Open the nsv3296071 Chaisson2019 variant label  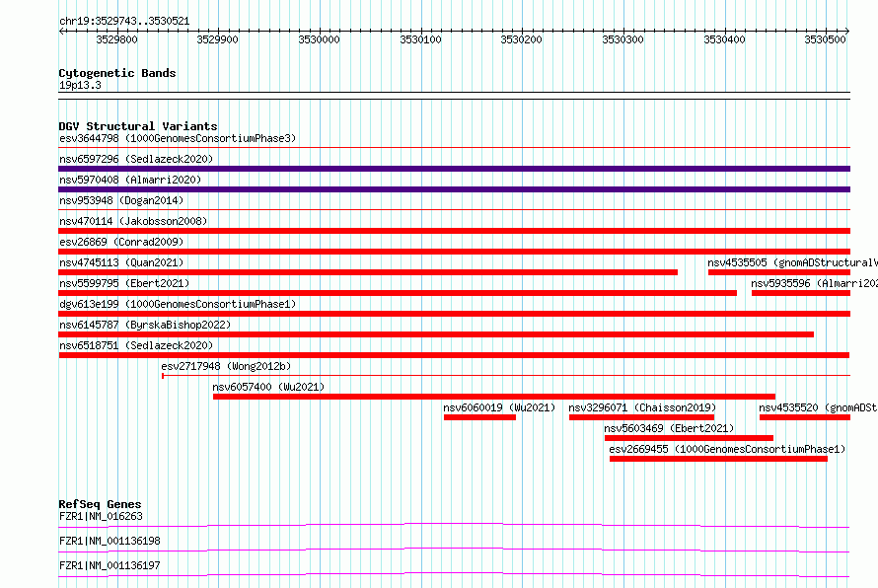coord(642,407)
